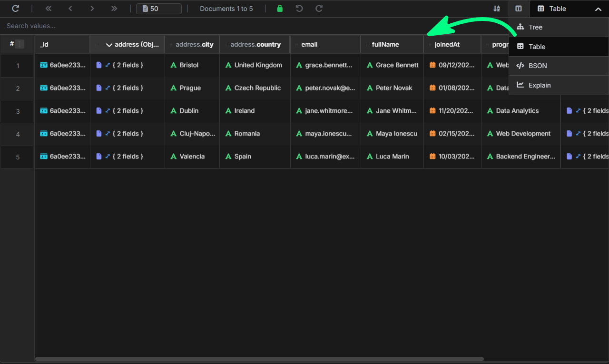Select the Czech Republic country cell
The image size is (609, 364).
tap(255, 88)
